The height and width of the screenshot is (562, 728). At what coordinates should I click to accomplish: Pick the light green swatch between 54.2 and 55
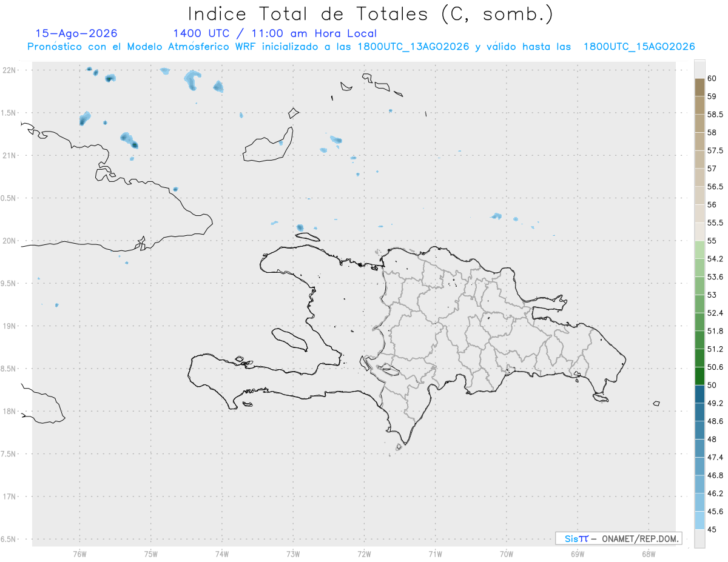[x=699, y=250]
